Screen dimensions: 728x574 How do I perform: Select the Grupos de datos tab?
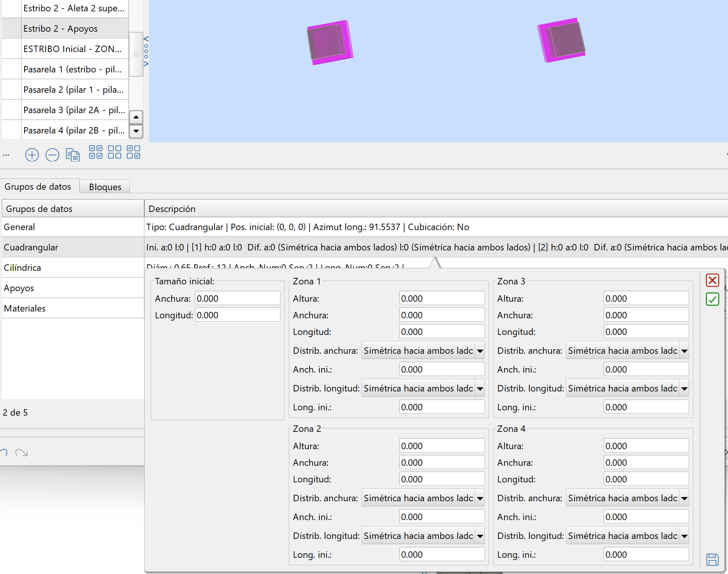[38, 186]
